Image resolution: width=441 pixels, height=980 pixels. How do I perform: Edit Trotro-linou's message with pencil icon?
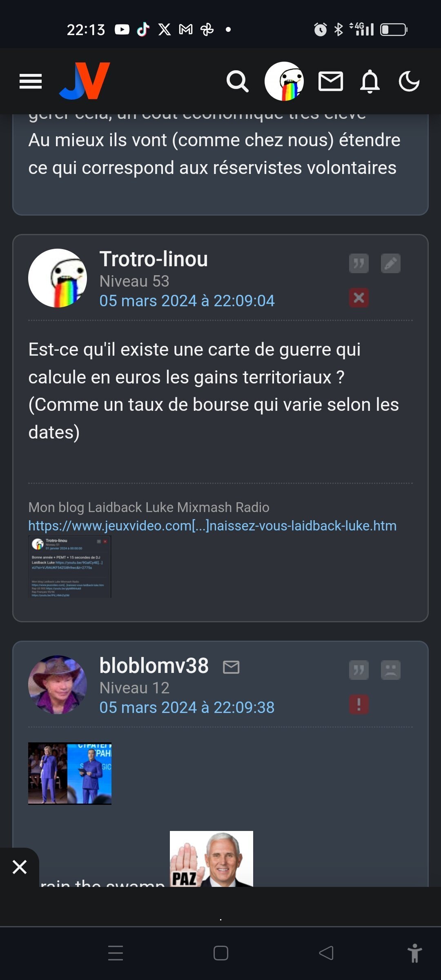pyautogui.click(x=391, y=263)
